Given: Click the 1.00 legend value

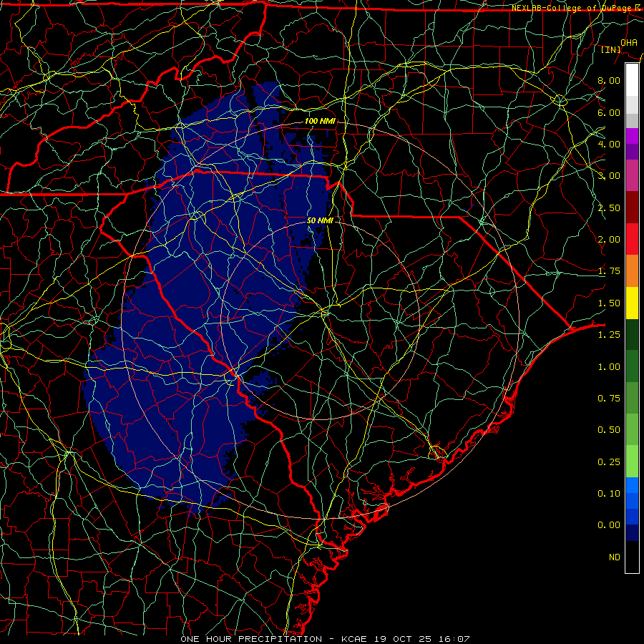Looking at the screenshot, I should click(609, 366).
